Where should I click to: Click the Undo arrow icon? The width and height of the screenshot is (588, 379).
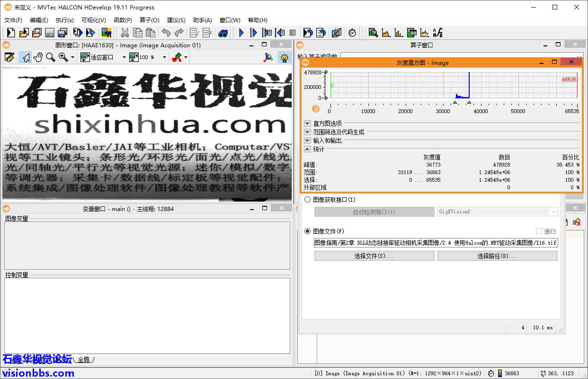click(166, 33)
